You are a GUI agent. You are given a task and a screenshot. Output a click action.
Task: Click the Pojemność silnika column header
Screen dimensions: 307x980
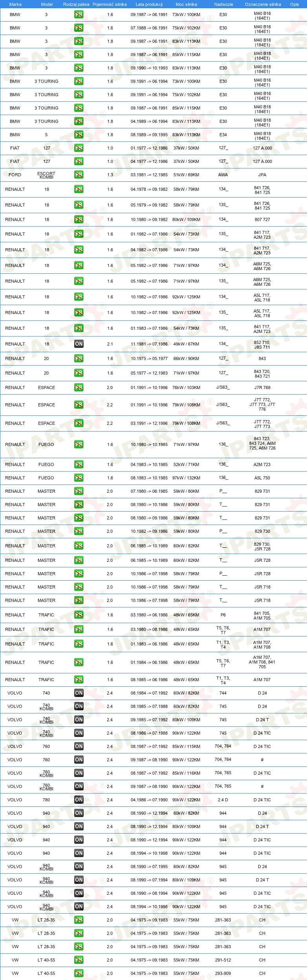[x=110, y=4]
